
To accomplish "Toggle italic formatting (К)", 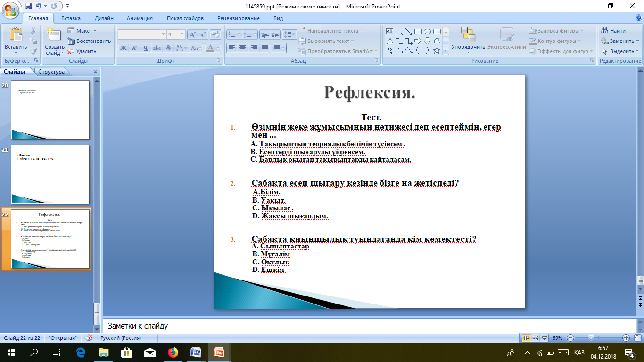I will tap(134, 48).
